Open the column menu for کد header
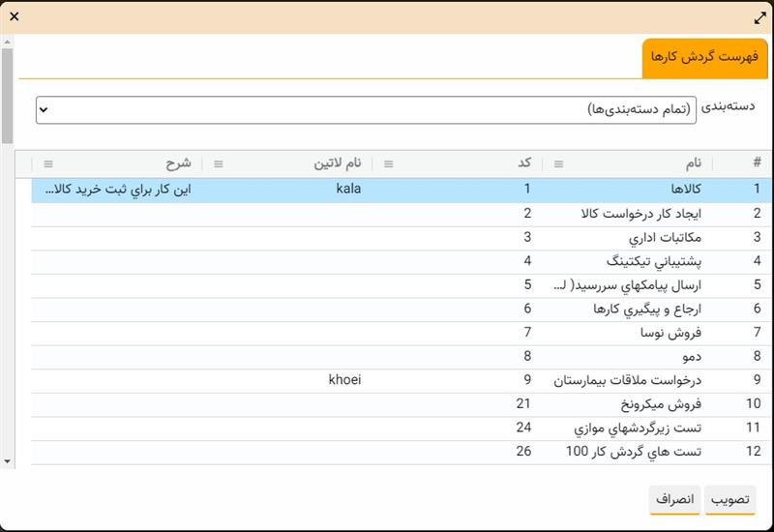This screenshot has height=532, width=774. (x=389, y=163)
